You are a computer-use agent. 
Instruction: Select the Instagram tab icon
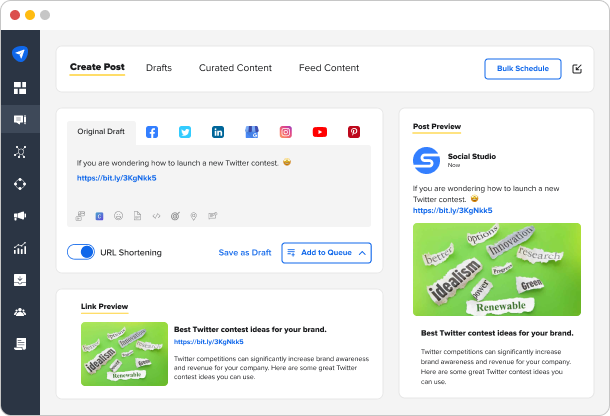[285, 132]
